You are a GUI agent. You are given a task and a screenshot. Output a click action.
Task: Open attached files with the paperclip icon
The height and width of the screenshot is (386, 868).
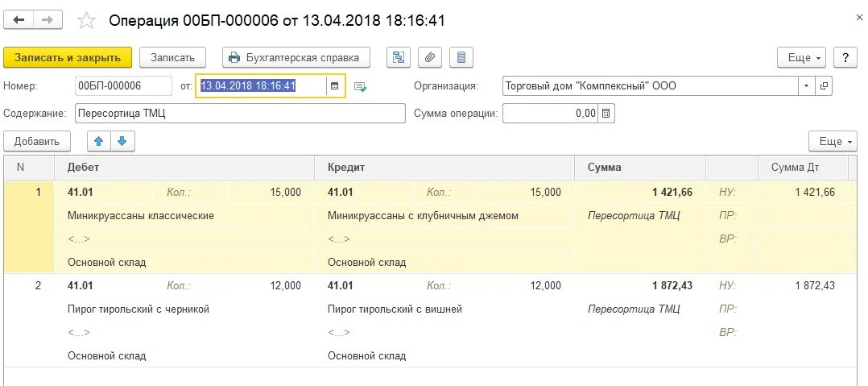point(430,57)
